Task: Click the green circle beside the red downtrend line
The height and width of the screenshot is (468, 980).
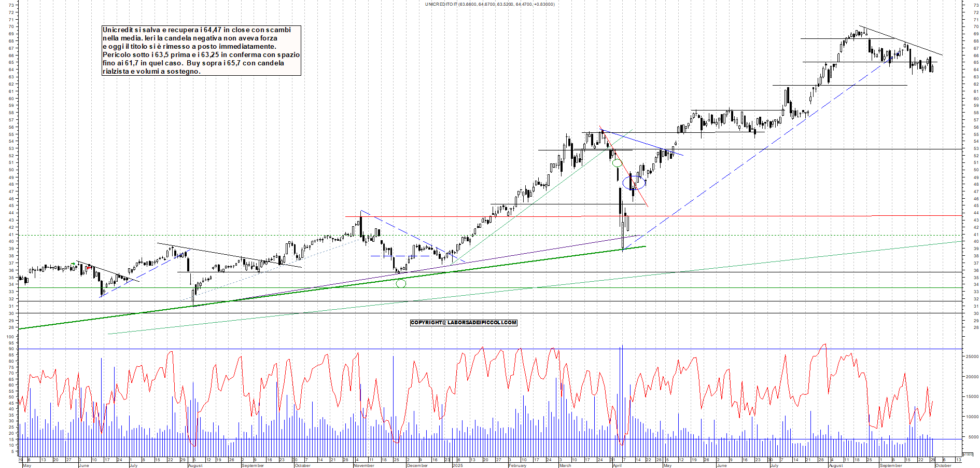Action: tap(617, 163)
